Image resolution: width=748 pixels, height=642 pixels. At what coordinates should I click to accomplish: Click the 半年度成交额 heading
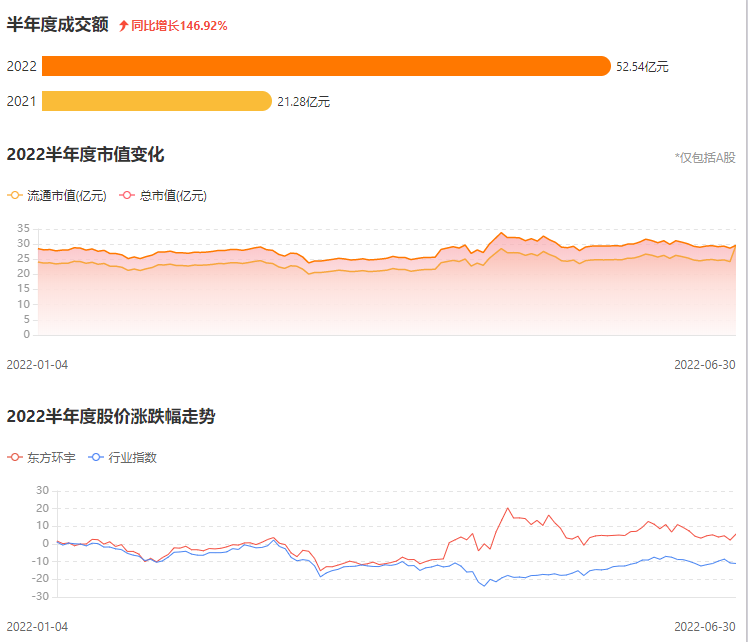(58, 24)
